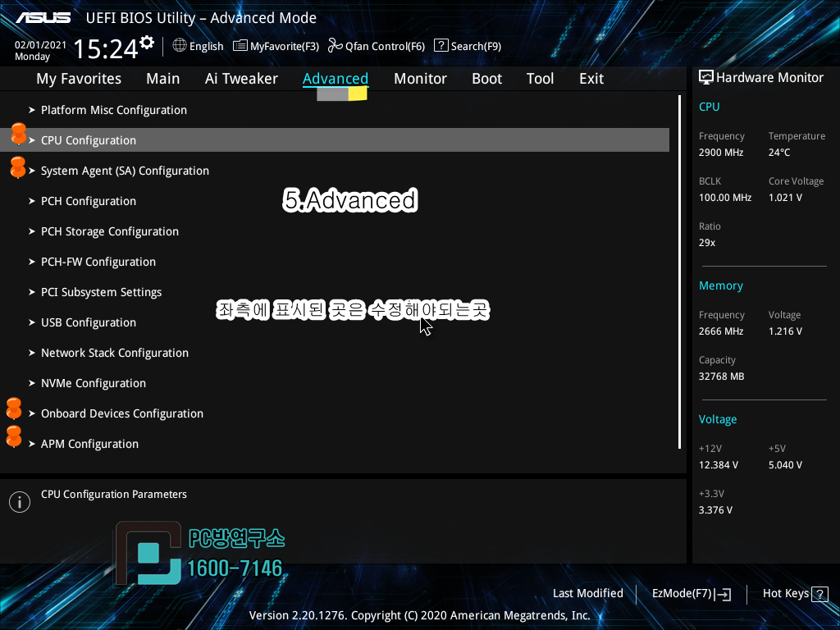Click BCLK value 100.00 MHz
The width and height of the screenshot is (840, 630).
[x=725, y=198]
